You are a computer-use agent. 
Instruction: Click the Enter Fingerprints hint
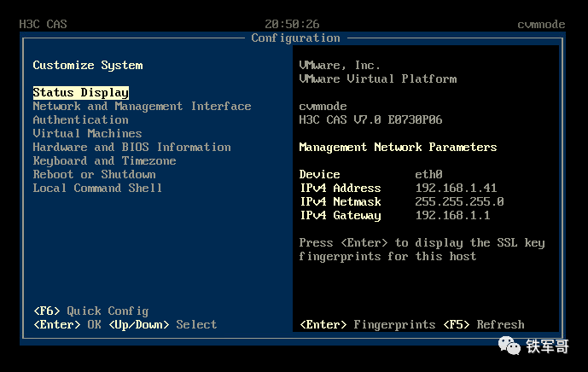pyautogui.click(x=368, y=324)
